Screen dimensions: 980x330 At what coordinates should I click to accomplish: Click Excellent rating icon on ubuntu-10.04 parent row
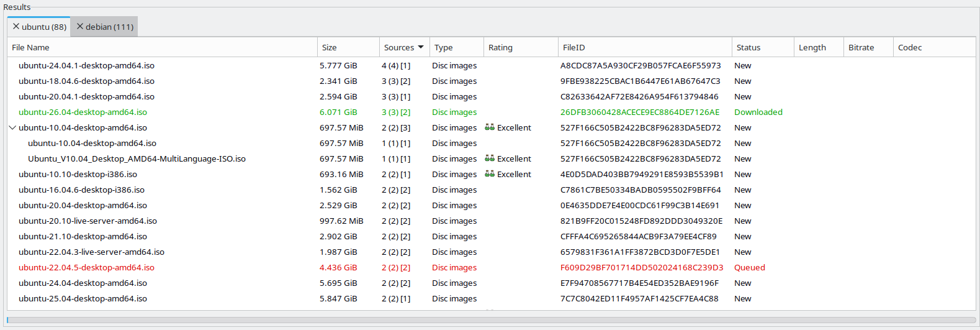point(490,127)
